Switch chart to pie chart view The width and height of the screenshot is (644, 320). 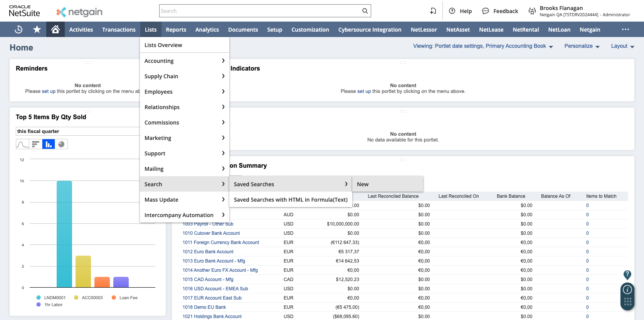[x=61, y=144]
